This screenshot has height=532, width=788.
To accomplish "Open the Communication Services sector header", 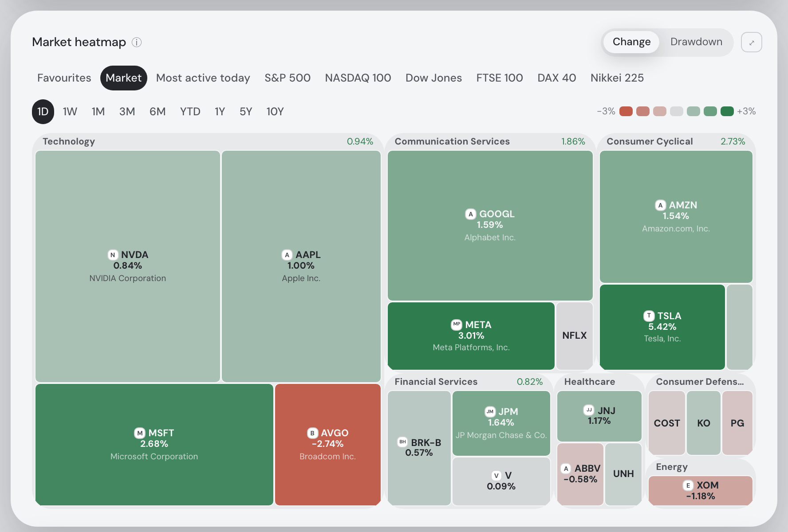I will click(x=490, y=141).
